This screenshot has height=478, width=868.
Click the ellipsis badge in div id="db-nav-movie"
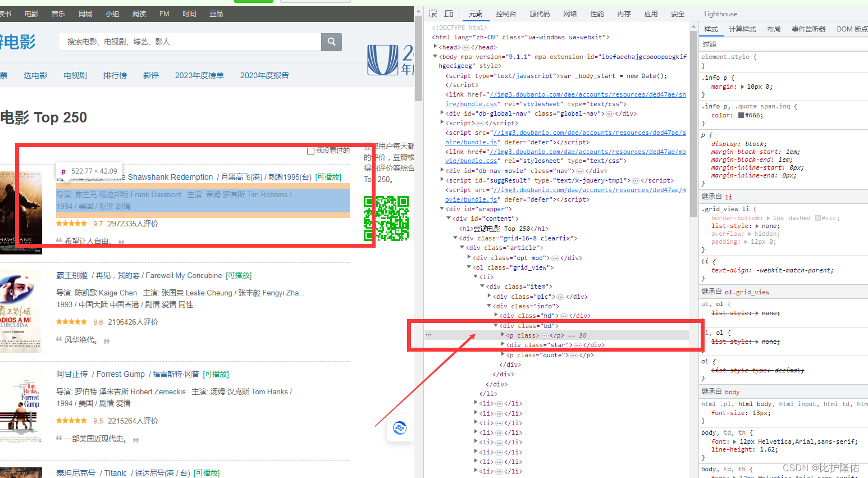point(579,171)
